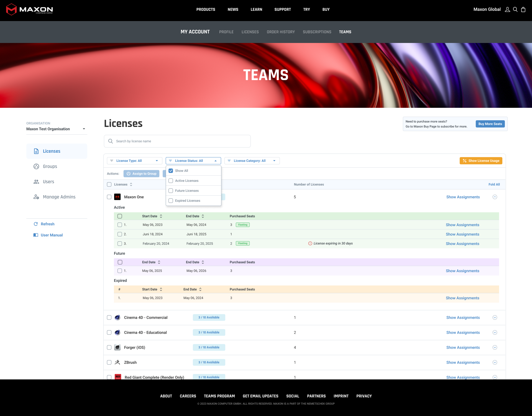Open the search magnifier icon in header
Viewport: 532px width, 416px height.
click(x=515, y=9)
